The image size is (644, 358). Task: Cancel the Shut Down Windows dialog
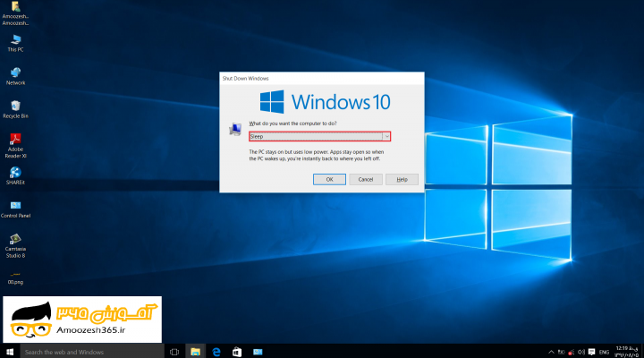[x=366, y=179]
